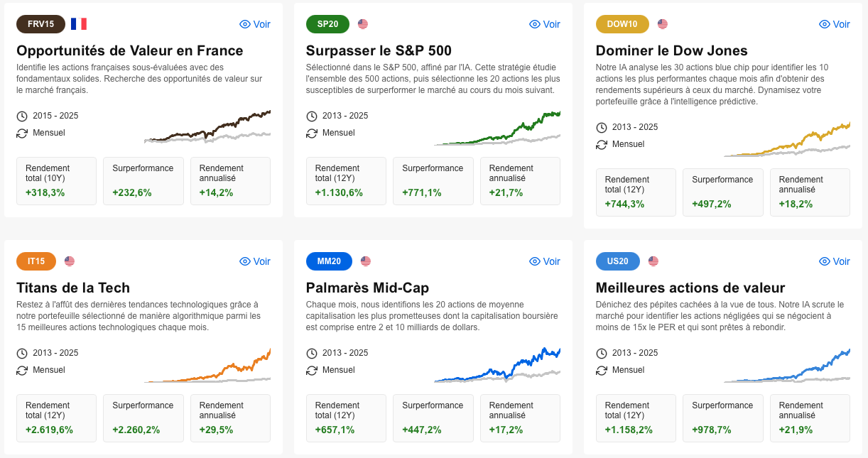Click the refresh icon on Meilleures actions de valeur
The width and height of the screenshot is (868, 458).
(x=602, y=370)
